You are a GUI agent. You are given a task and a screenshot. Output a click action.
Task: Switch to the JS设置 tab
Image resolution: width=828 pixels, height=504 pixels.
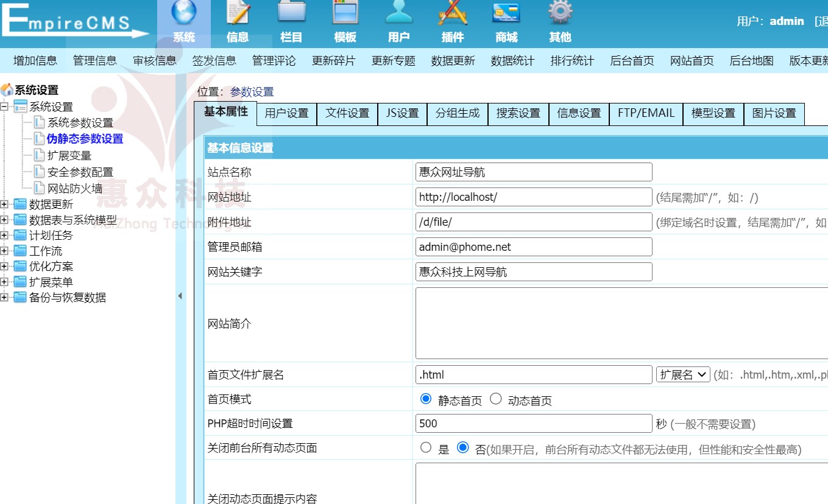(402, 114)
